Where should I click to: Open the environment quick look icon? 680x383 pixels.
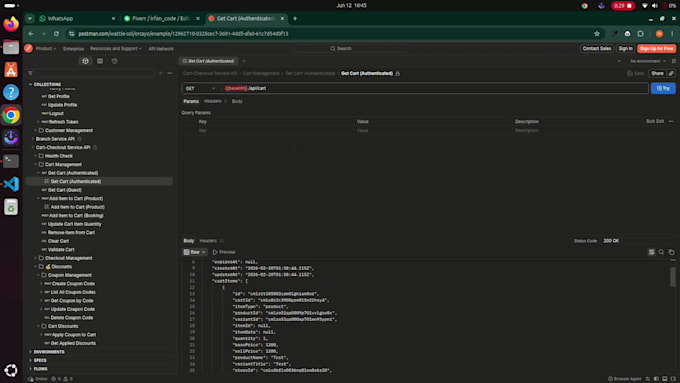pyautogui.click(x=673, y=61)
